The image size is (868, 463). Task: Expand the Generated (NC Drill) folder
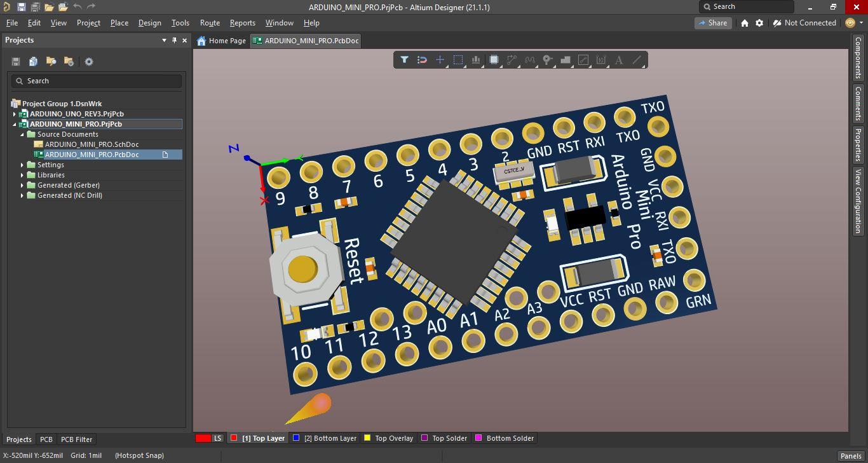[x=22, y=195]
